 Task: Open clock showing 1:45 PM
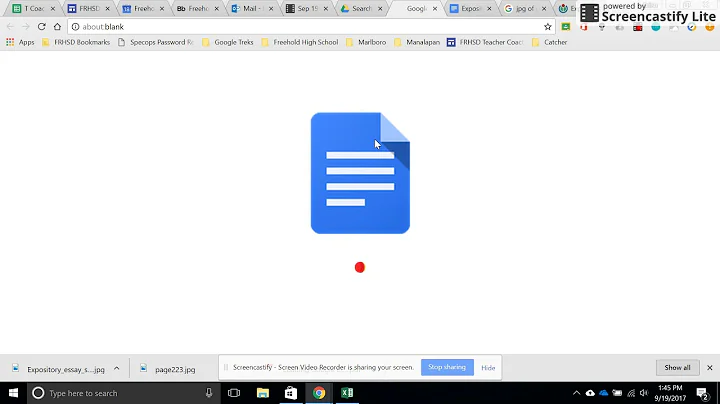click(x=670, y=393)
